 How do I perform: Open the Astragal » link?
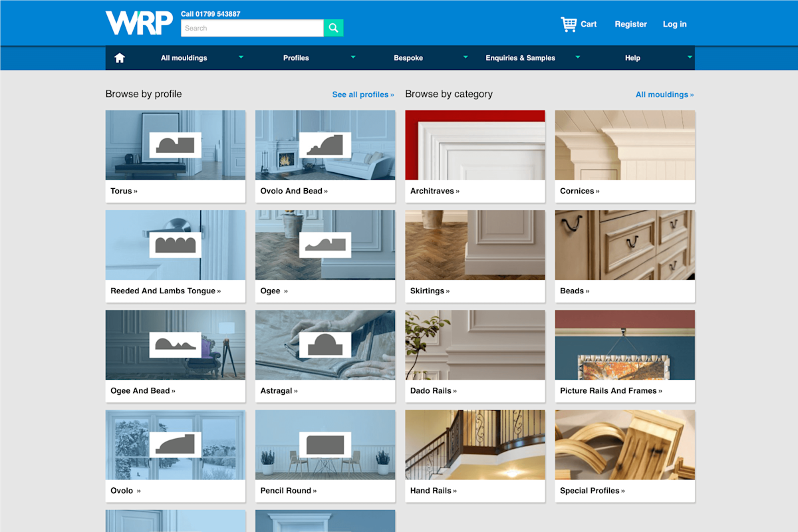pyautogui.click(x=279, y=390)
